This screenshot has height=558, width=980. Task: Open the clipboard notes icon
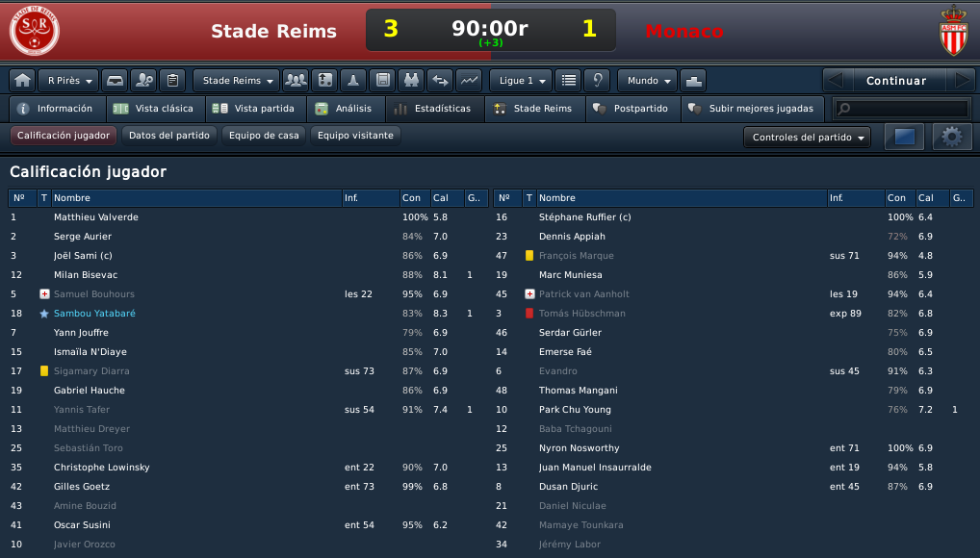(172, 81)
